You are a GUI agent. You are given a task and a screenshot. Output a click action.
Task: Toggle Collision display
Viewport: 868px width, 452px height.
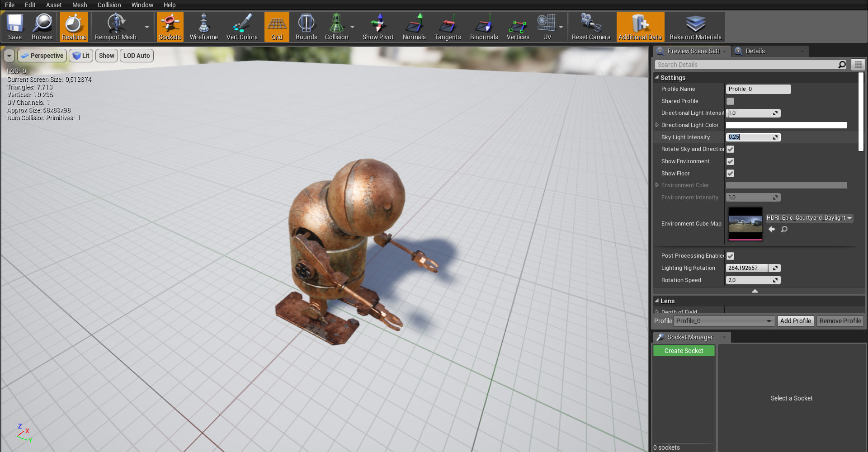click(x=336, y=27)
